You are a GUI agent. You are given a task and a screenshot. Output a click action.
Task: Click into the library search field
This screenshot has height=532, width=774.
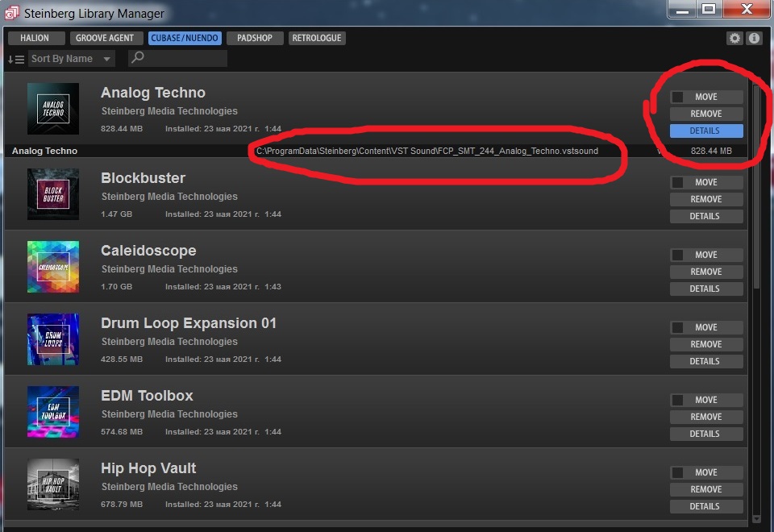[177, 58]
